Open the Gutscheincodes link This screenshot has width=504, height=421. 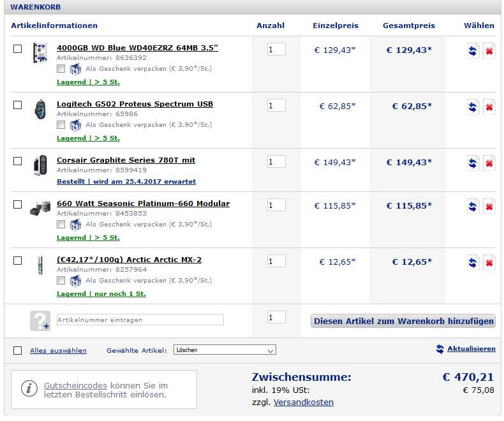(75, 386)
